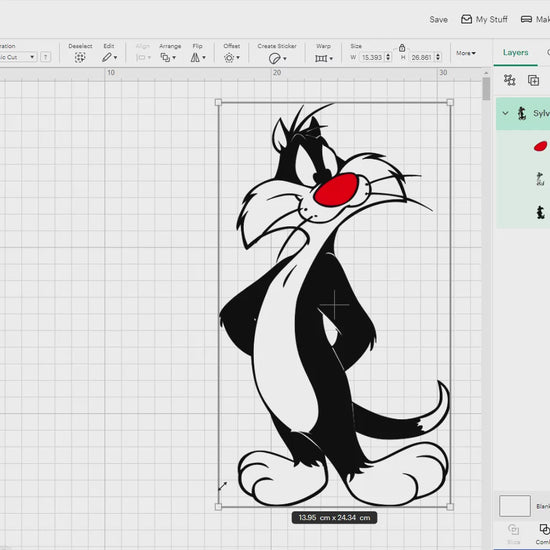Click the Blank Canvas color swatch
The height and width of the screenshot is (550, 550).
[x=515, y=506]
